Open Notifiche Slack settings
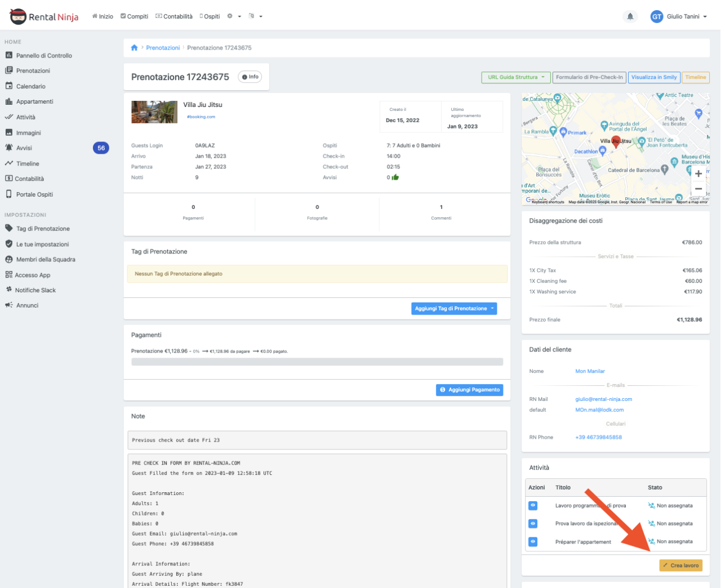This screenshot has height=588, width=721. coord(35,290)
